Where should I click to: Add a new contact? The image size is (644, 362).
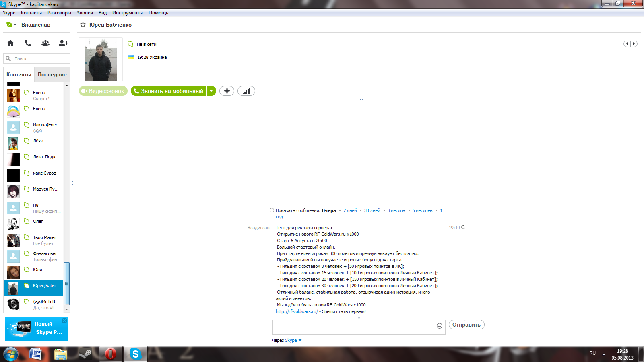coord(64,43)
